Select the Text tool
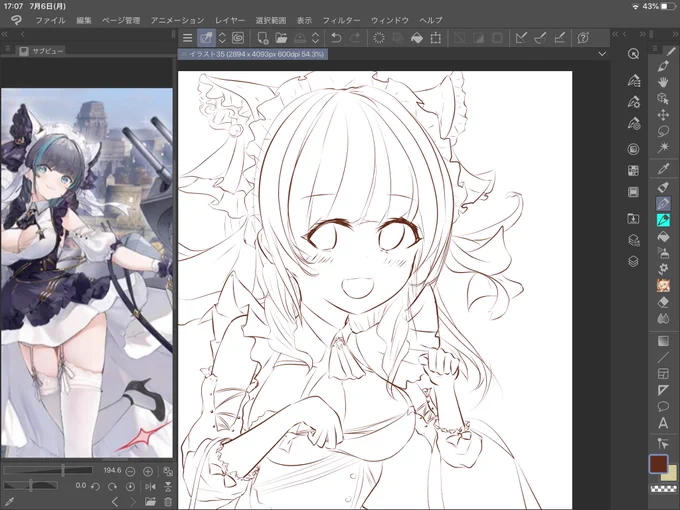The height and width of the screenshot is (510, 680). point(663,423)
